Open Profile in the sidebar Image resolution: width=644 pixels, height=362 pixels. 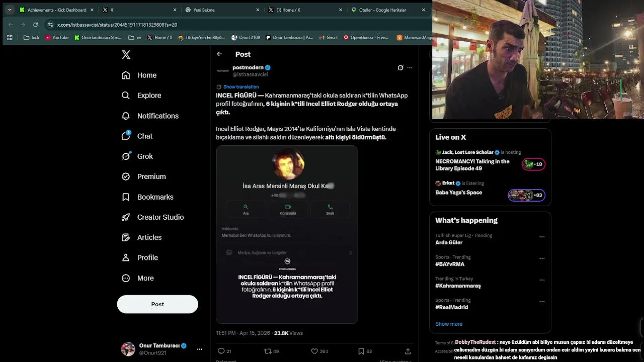(140, 257)
